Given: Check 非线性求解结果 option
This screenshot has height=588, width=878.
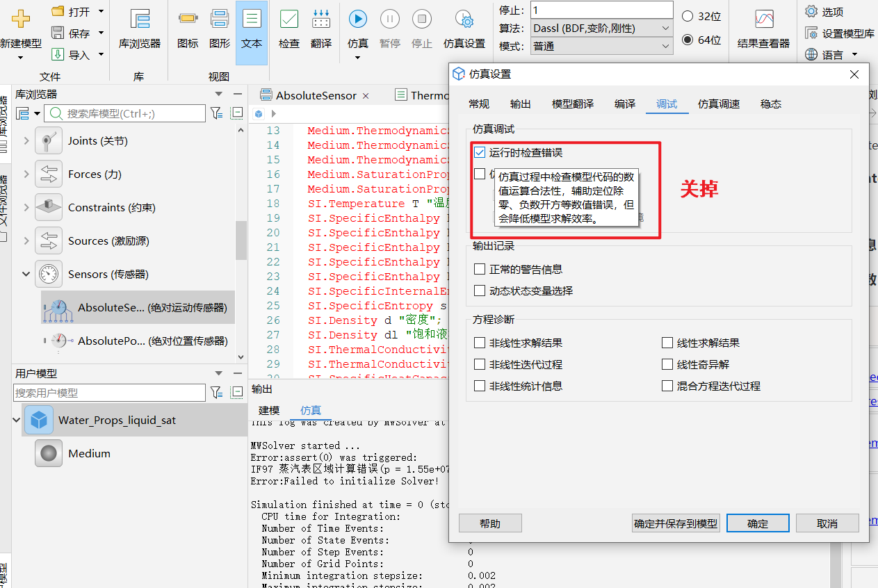Looking at the screenshot, I should [480, 343].
